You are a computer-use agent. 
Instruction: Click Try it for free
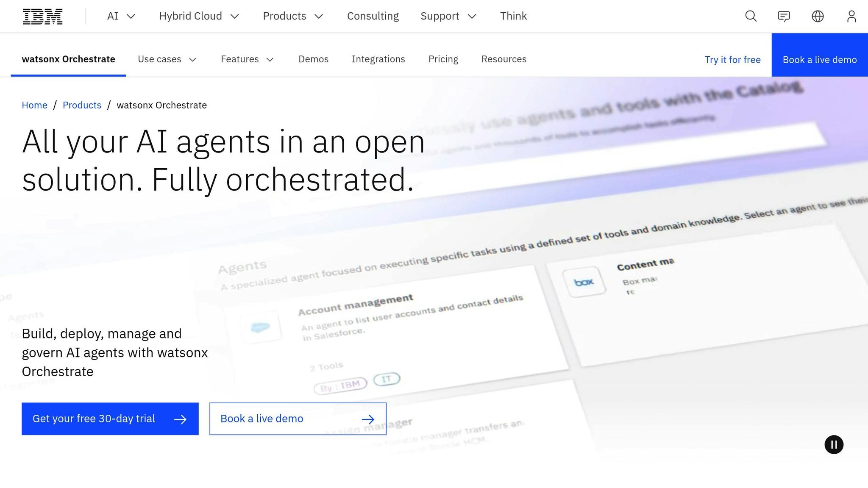coord(732,60)
